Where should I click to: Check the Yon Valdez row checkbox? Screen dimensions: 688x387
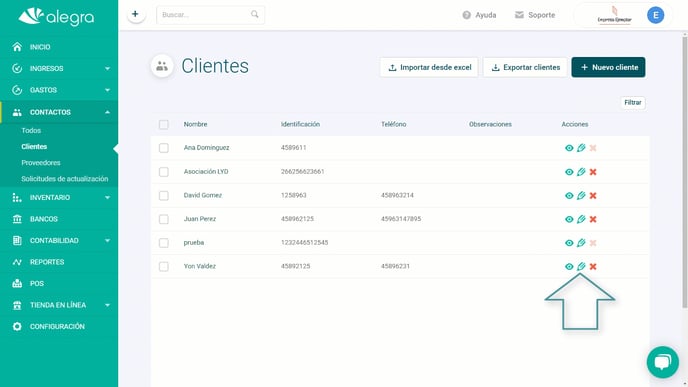(164, 266)
